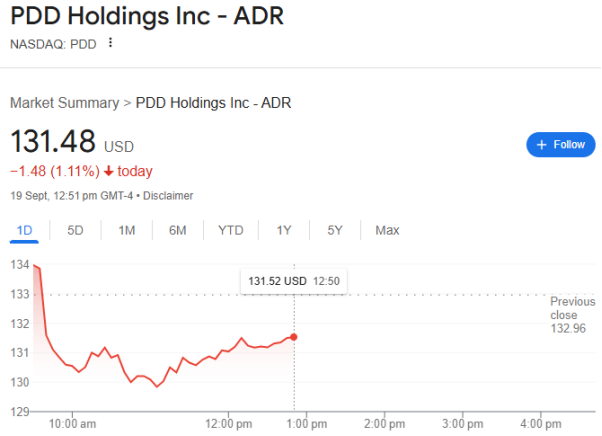The height and width of the screenshot is (436, 602).
Task: Select the 1D range tab
Action: 25,230
